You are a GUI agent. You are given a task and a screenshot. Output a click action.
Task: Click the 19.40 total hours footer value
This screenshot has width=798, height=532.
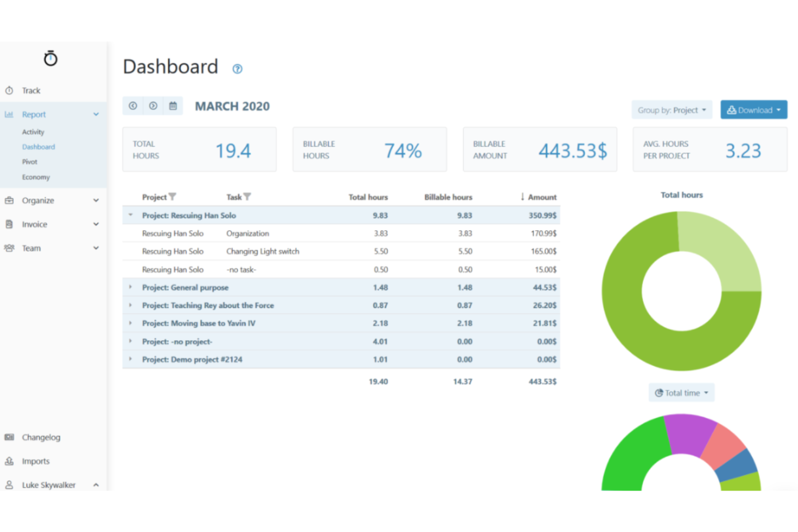click(379, 382)
